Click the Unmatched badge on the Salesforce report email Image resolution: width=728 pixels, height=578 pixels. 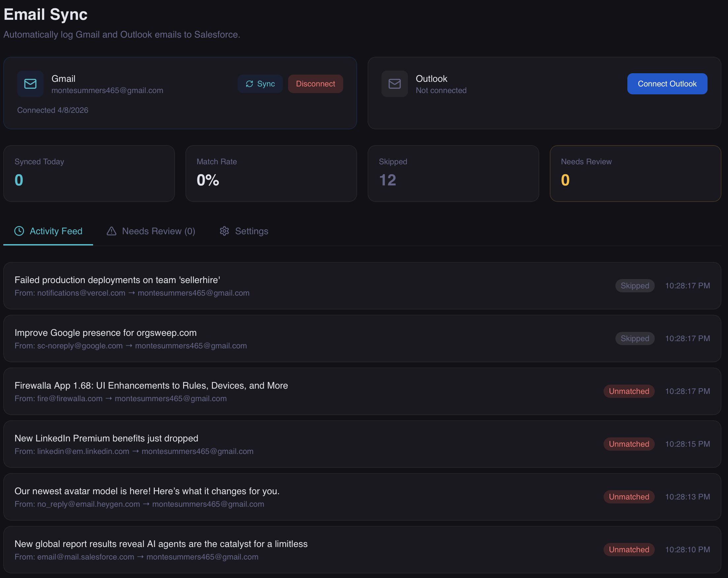click(x=629, y=549)
